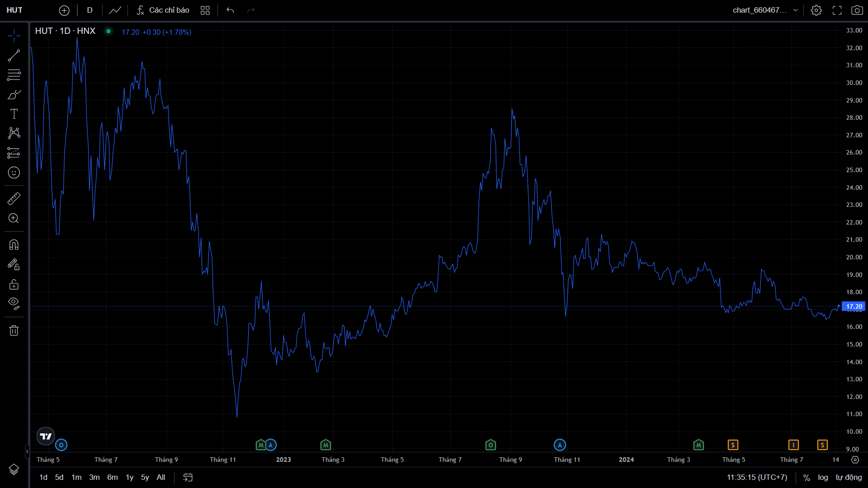Open the Fibonacci retracement tools
Screen dimensions: 868x488
point(14,75)
